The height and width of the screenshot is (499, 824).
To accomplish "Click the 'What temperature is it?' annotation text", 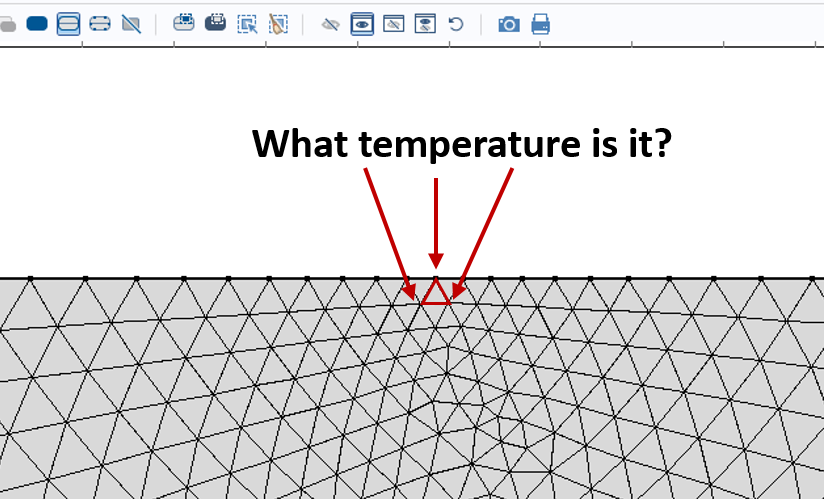I will click(461, 145).
